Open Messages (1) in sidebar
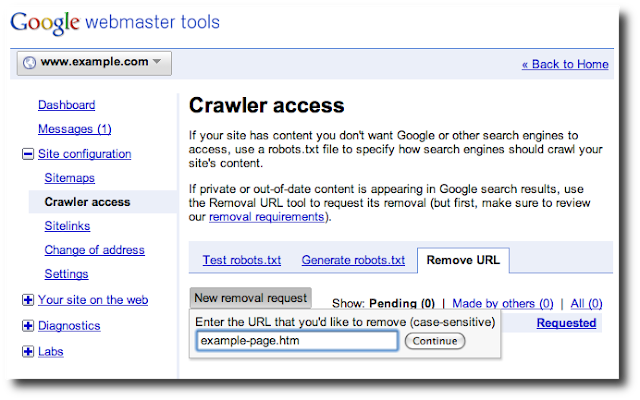The image size is (640, 400). [74, 129]
